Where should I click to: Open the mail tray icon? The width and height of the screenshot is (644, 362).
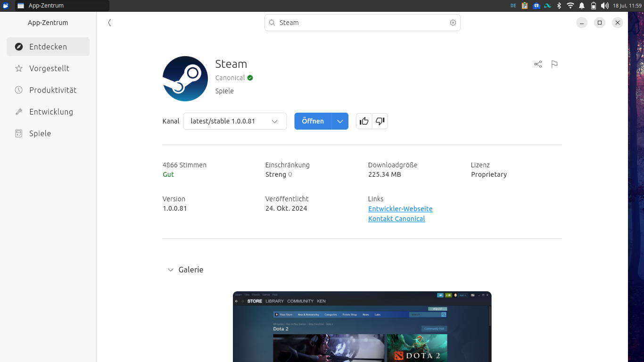537,6
